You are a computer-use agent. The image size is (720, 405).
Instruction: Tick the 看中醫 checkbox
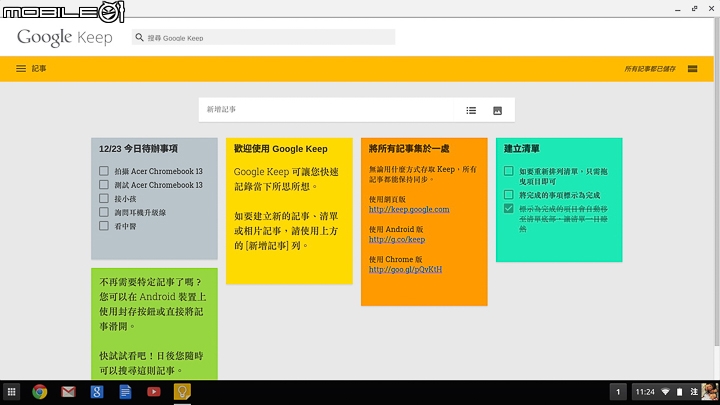[x=104, y=226]
